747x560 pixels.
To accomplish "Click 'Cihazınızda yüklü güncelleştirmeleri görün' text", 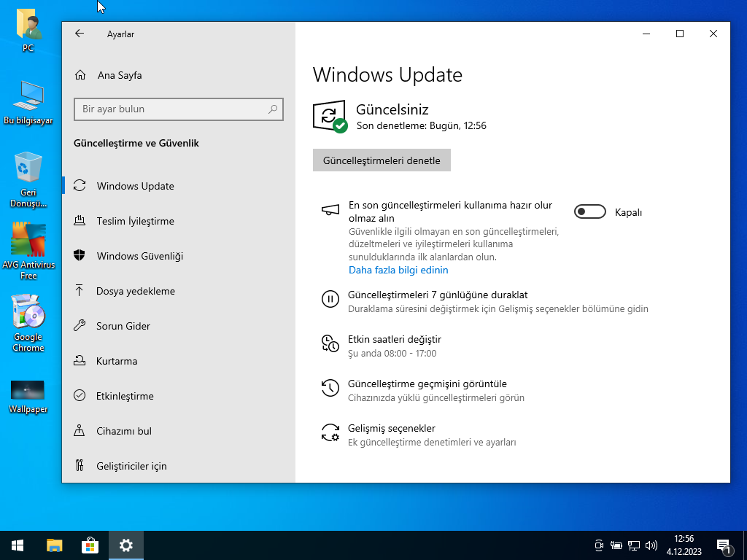I will pos(436,397).
